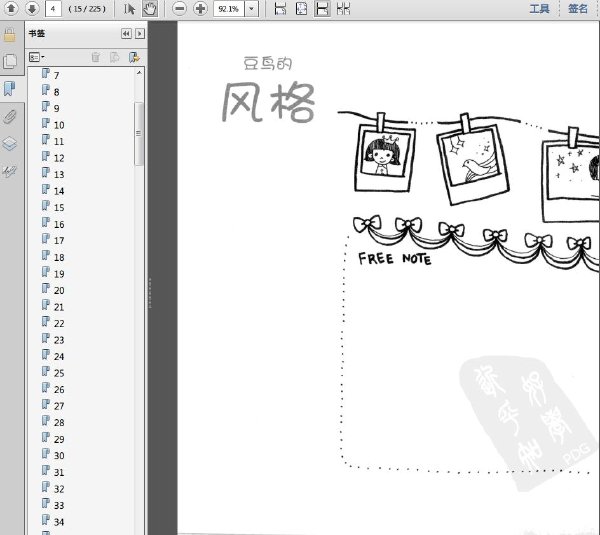Open bookmark 34
The width and height of the screenshot is (600, 535).
pos(59,522)
